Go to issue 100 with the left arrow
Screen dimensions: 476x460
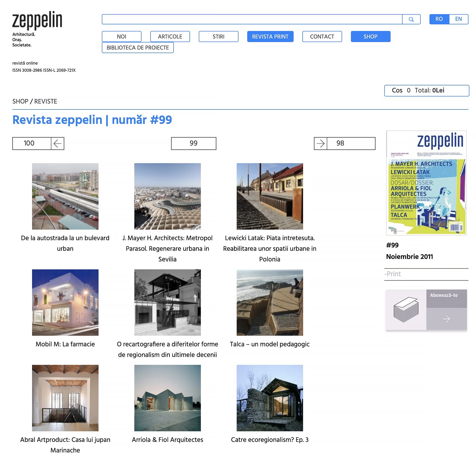coord(58,143)
